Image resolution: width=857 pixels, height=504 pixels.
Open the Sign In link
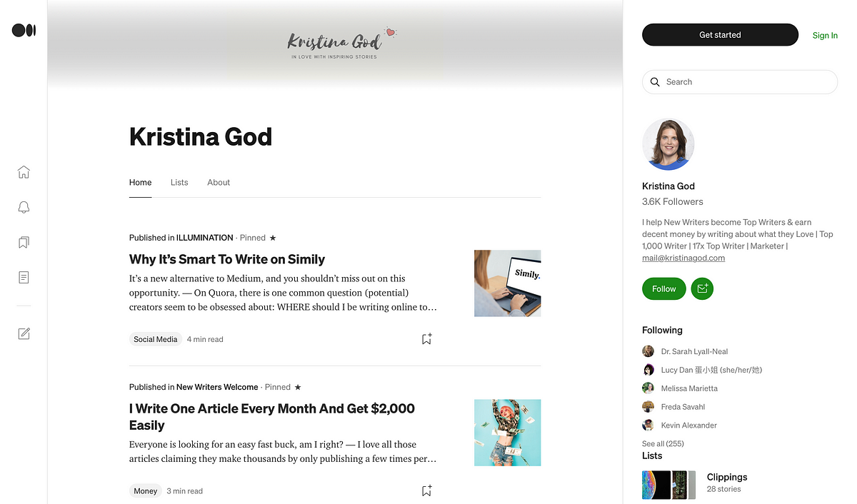tap(825, 35)
